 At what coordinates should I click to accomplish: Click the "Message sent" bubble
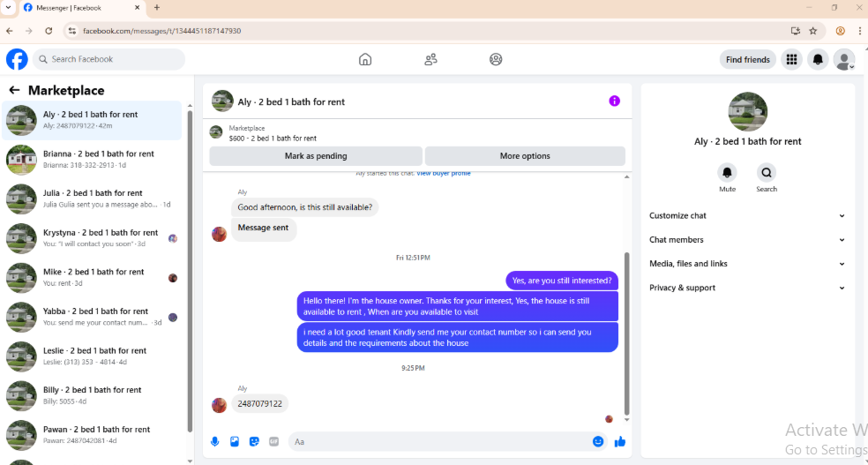point(264,229)
